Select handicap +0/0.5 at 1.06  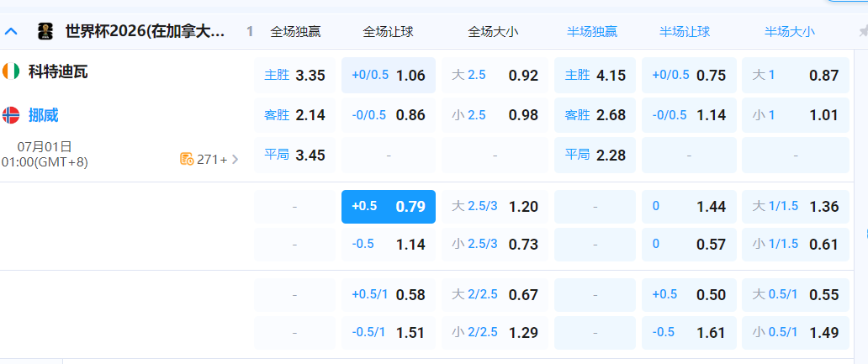(389, 75)
